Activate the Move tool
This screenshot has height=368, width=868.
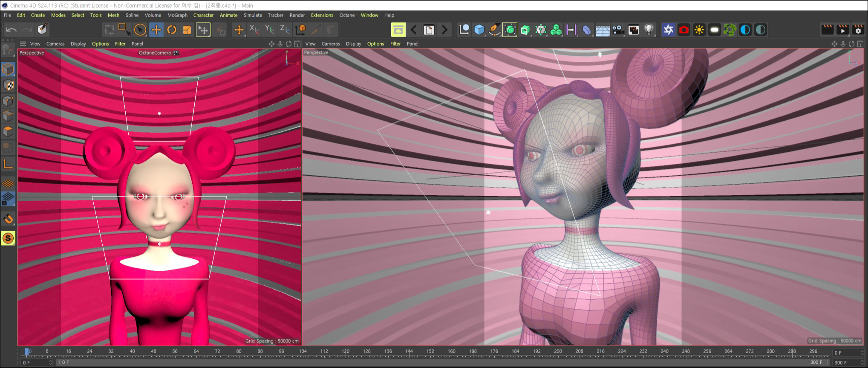coord(156,29)
